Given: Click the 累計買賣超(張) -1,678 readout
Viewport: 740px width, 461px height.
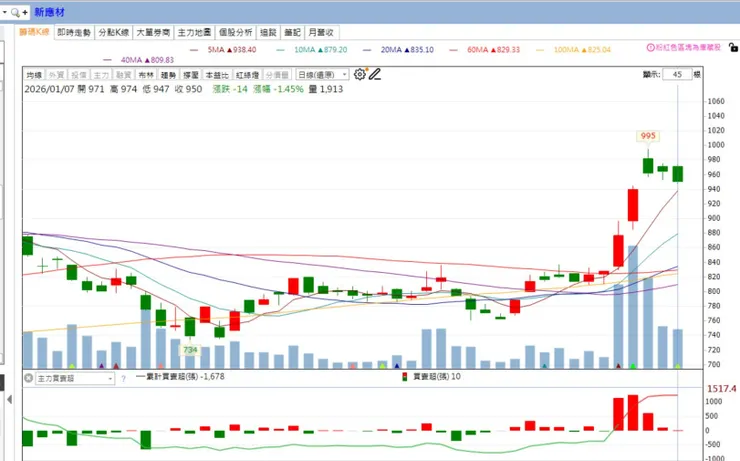Looking at the screenshot, I should [x=185, y=377].
